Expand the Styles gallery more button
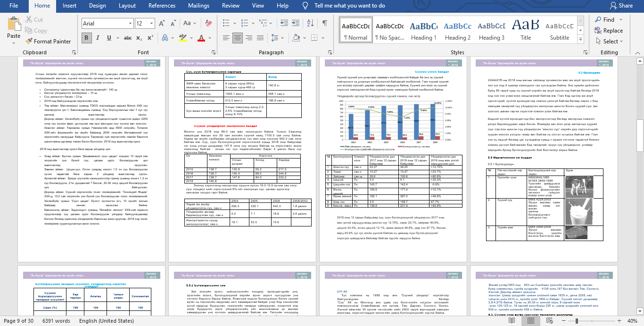Image resolution: width=644 pixels, height=326 pixels. click(580, 39)
